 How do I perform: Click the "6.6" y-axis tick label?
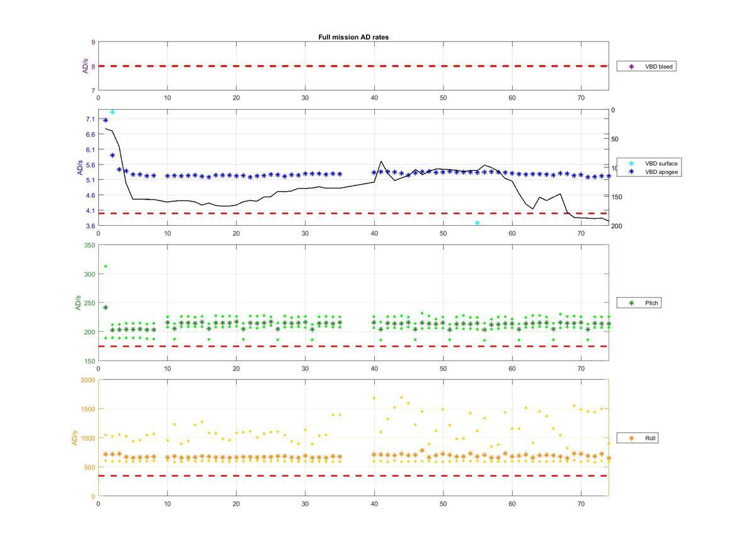(91, 134)
